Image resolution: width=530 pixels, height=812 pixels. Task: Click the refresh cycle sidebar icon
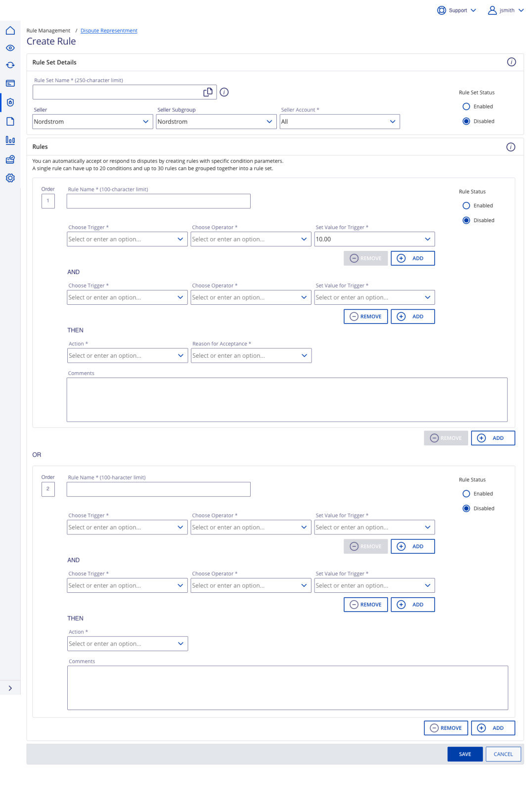pyautogui.click(x=10, y=65)
